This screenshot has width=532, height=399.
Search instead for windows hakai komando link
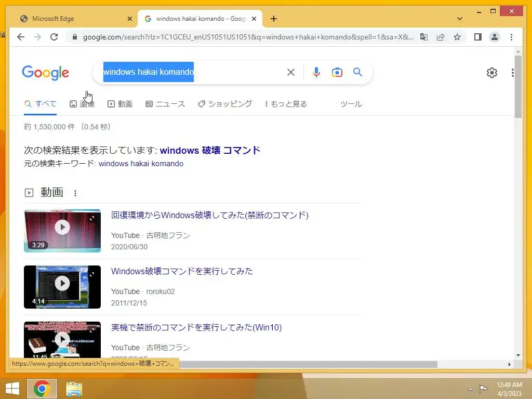pos(141,164)
